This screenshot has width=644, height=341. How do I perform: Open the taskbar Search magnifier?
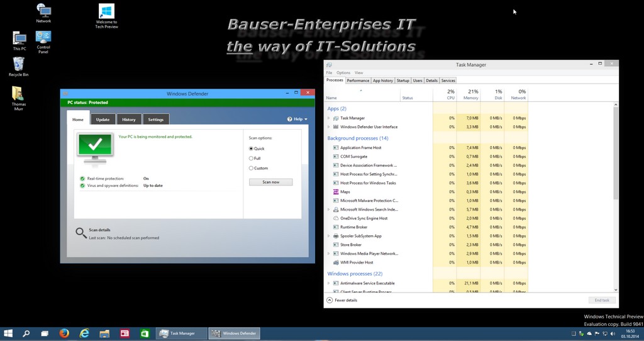tap(26, 333)
